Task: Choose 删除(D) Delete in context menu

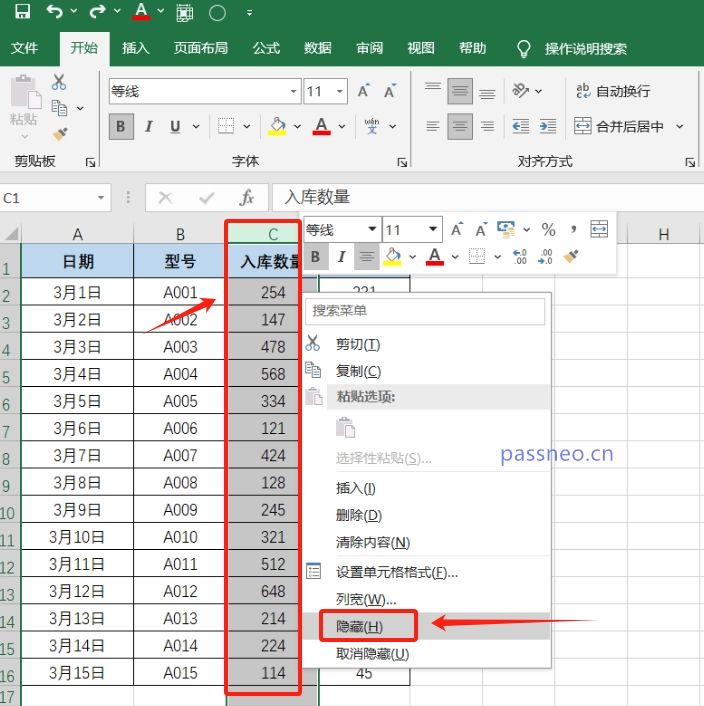Action: tap(426, 515)
